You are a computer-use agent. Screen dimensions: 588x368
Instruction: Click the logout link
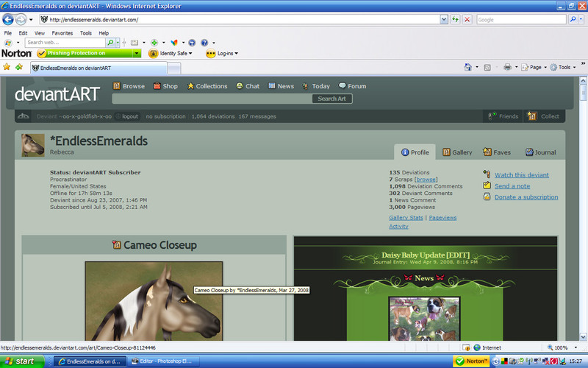pos(130,116)
